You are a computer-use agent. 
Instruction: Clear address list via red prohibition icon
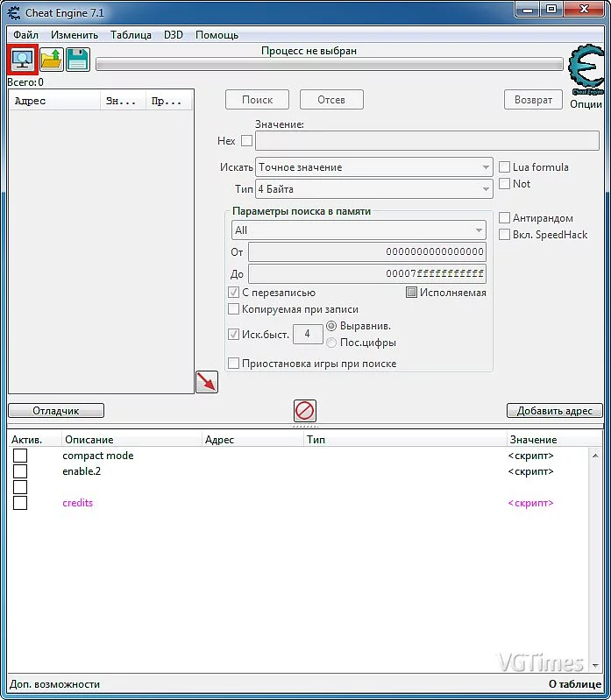[x=305, y=411]
